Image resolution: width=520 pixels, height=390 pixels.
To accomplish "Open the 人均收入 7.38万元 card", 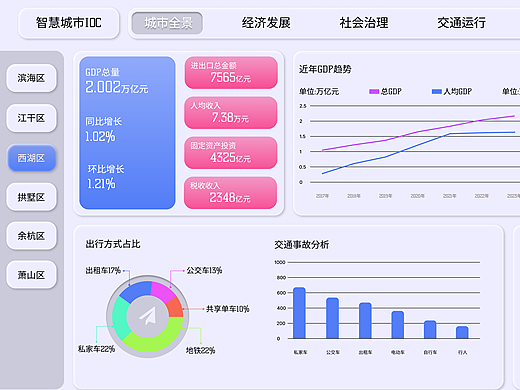I will click(231, 113).
